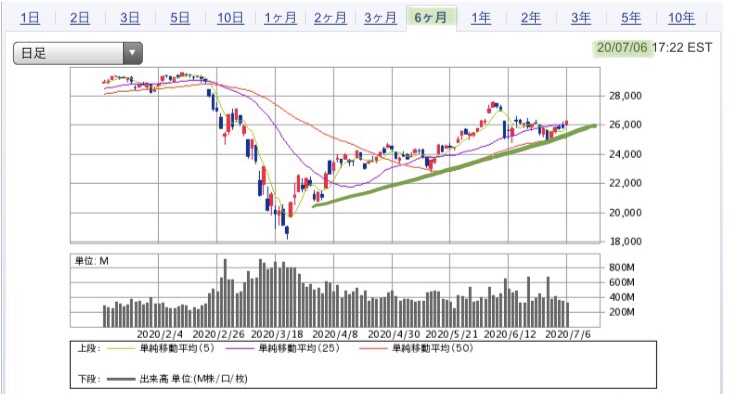Switch to the 1年 chart view
The height and width of the screenshot is (394, 731).
click(x=481, y=18)
